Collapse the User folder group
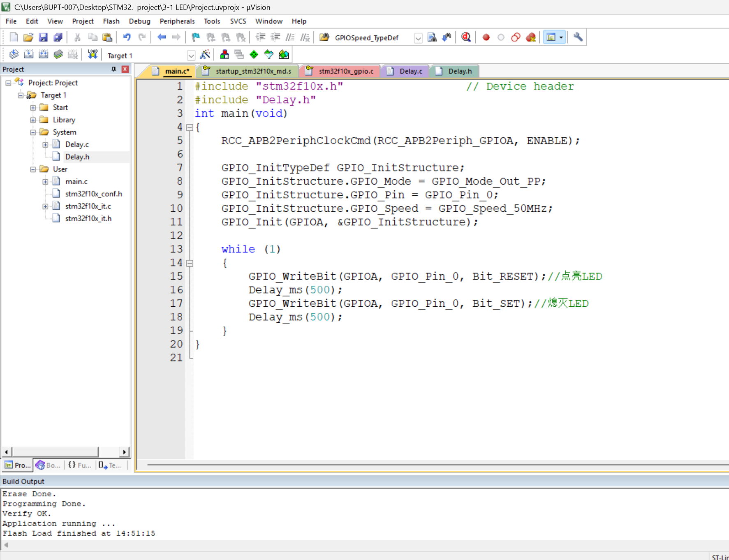729x560 pixels. click(x=33, y=169)
